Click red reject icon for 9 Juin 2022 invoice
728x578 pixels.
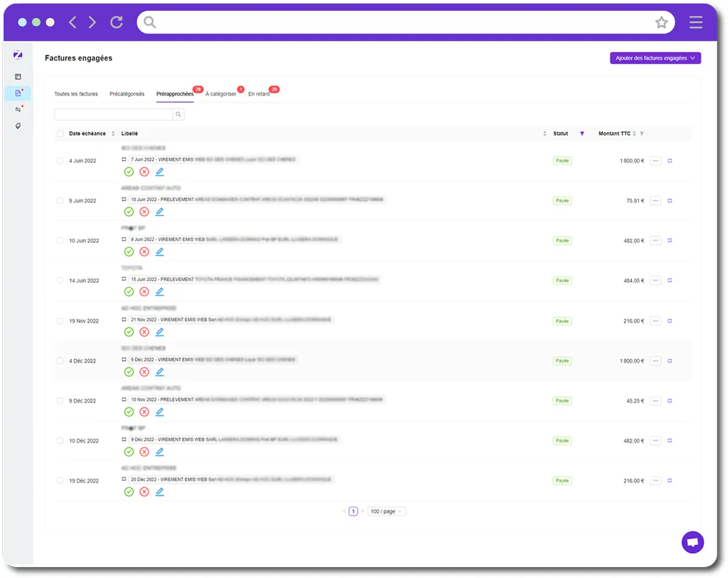click(144, 212)
